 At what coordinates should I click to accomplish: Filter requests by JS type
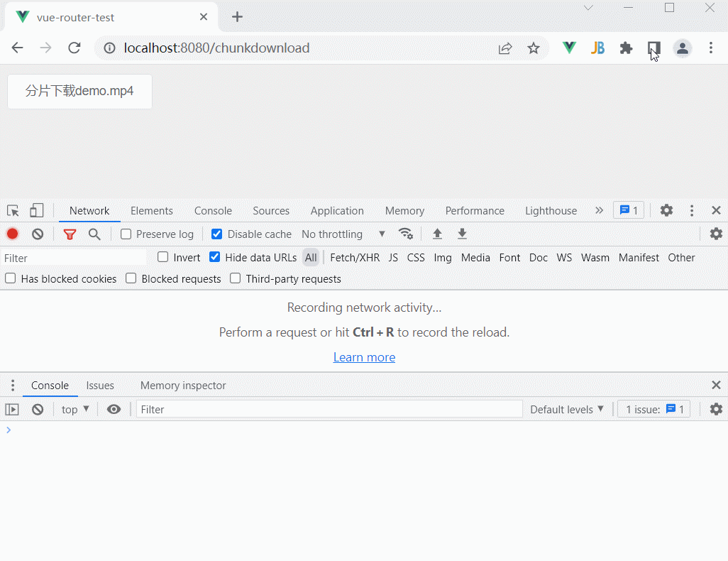(393, 258)
